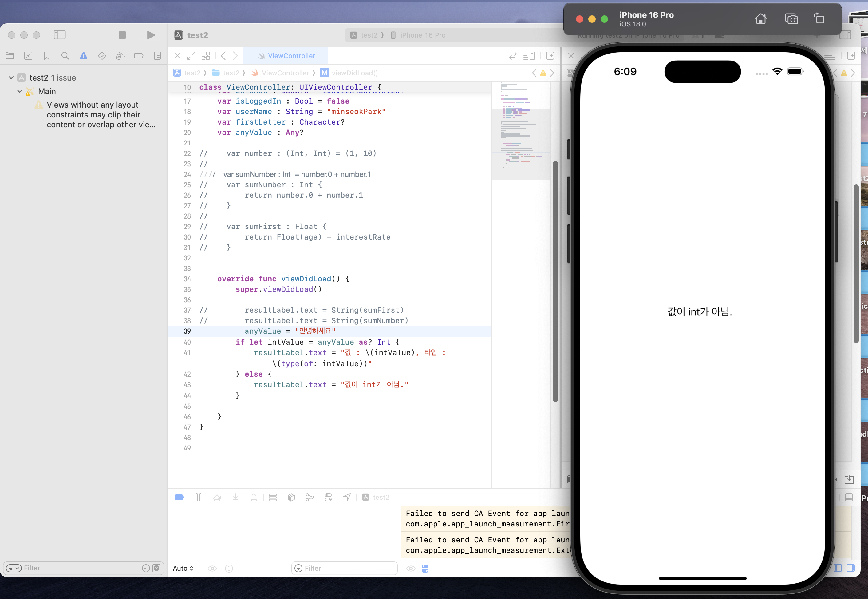The image size is (868, 599).
Task: Click the Run play button
Action: tap(151, 35)
